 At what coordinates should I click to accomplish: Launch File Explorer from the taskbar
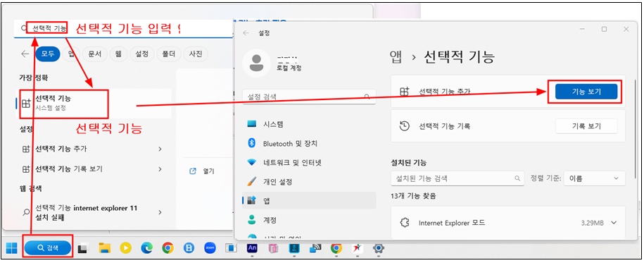tap(105, 247)
